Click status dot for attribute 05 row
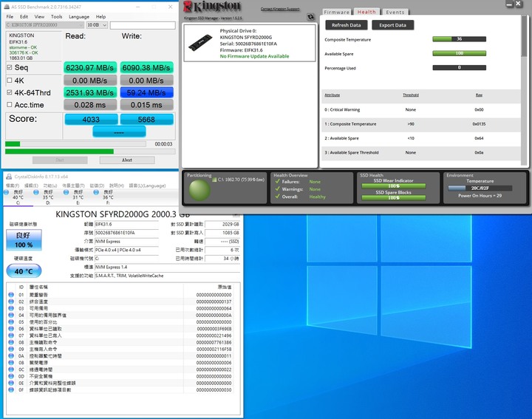Viewport: 532px width, 419px height. click(x=11, y=321)
